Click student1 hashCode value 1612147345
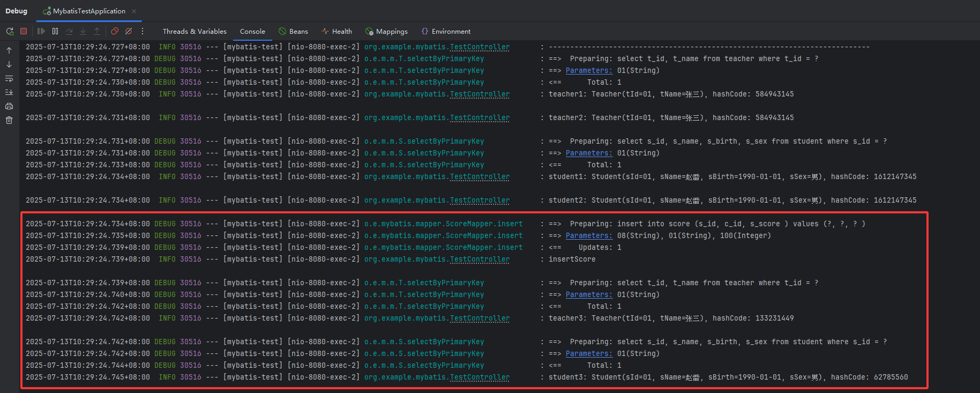Screen dimensions: 980x393 point(895,176)
